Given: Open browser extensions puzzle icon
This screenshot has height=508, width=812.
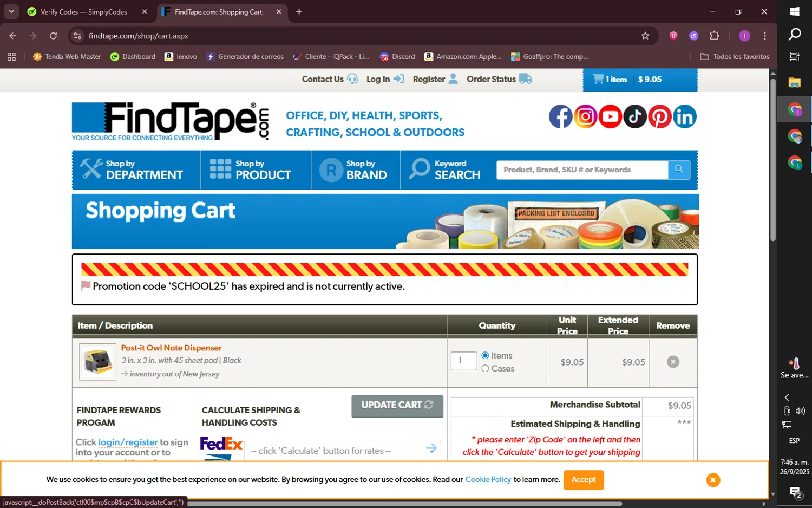Looking at the screenshot, I should pyautogui.click(x=715, y=36).
